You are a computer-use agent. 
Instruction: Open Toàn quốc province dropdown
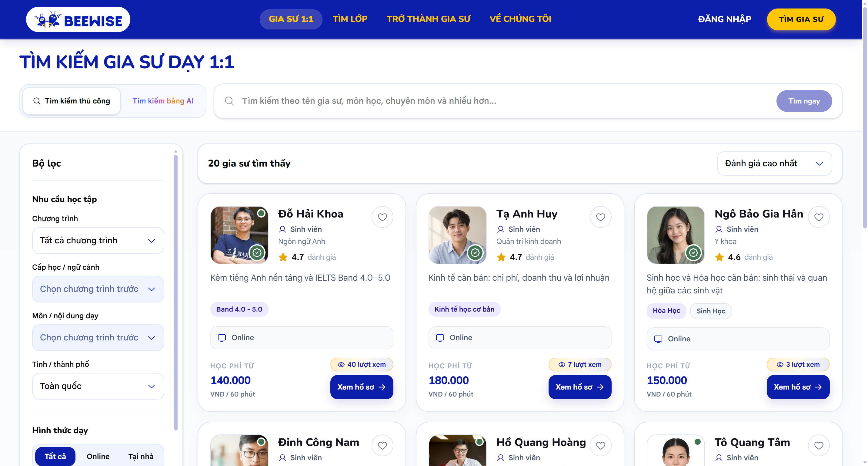98,386
